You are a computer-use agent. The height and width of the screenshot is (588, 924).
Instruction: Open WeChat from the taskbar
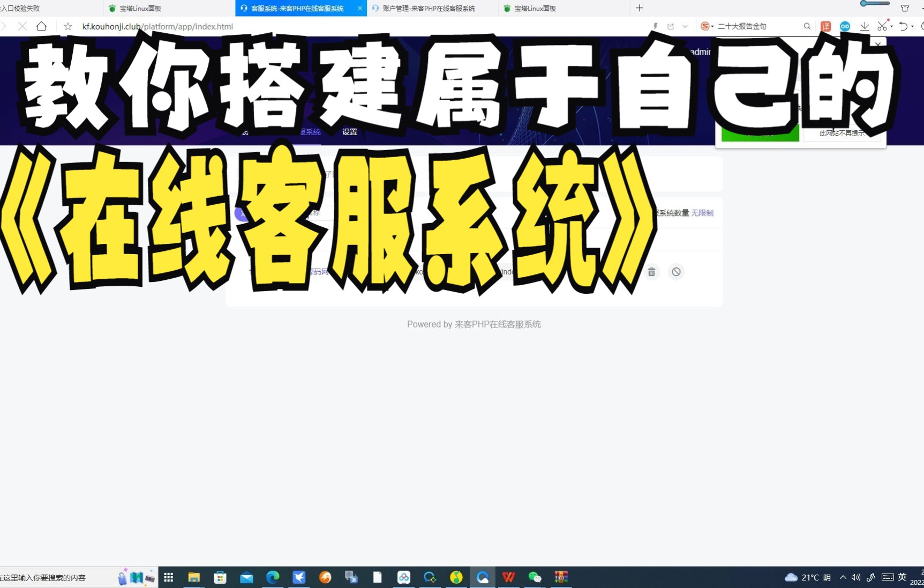coord(535,577)
